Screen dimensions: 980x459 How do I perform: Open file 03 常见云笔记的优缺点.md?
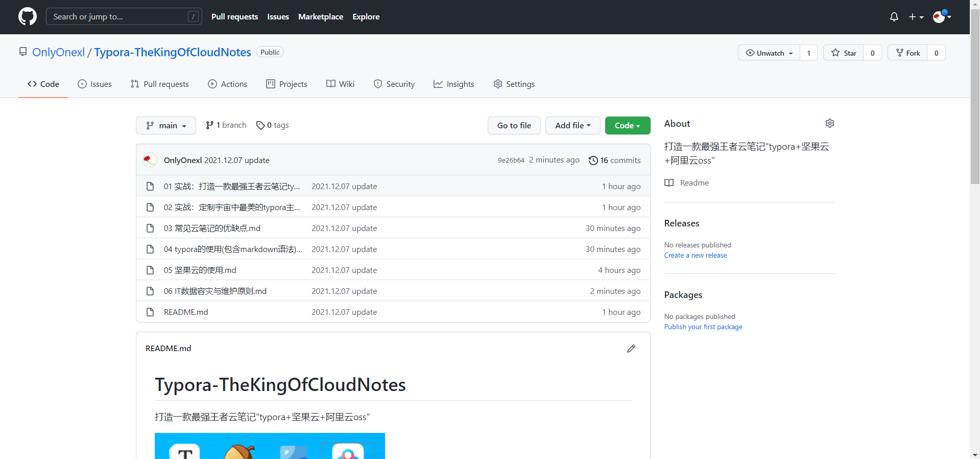212,228
